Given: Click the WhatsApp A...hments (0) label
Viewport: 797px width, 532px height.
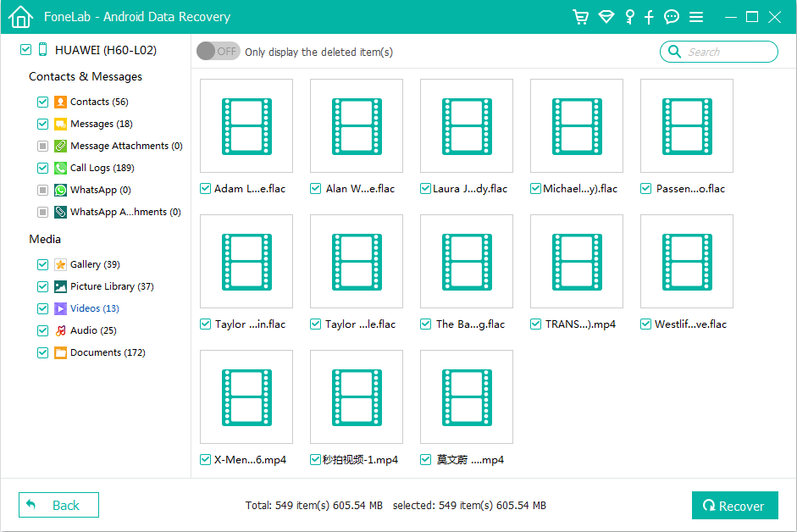Looking at the screenshot, I should click(x=125, y=212).
